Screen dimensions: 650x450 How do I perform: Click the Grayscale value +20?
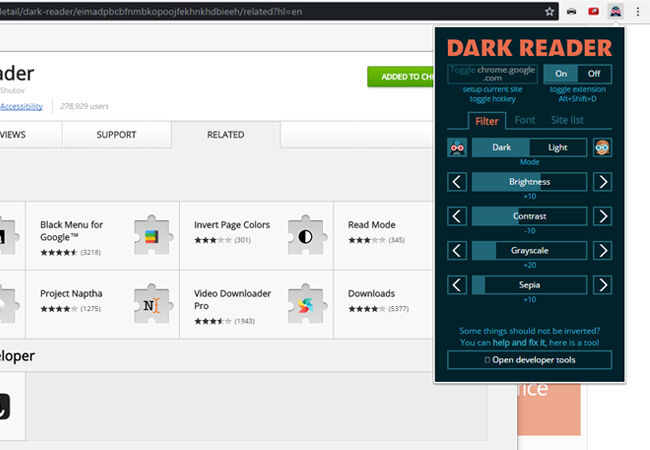pos(529,265)
